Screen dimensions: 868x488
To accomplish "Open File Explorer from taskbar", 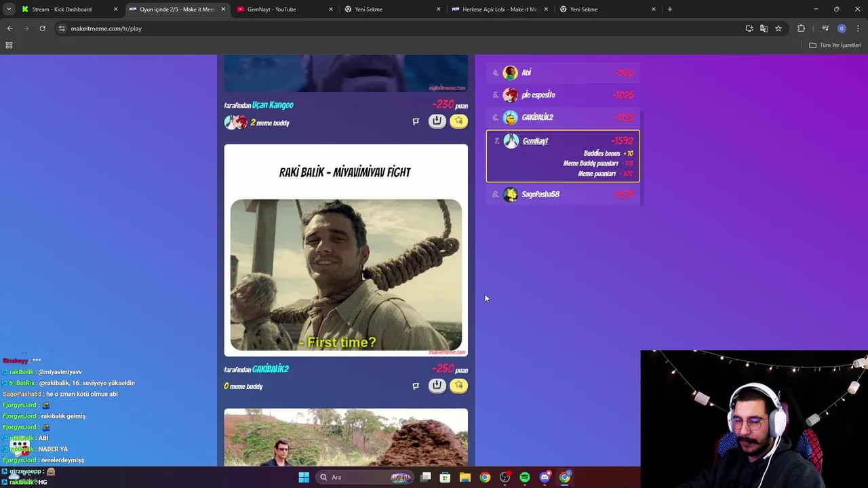I will coord(465,477).
